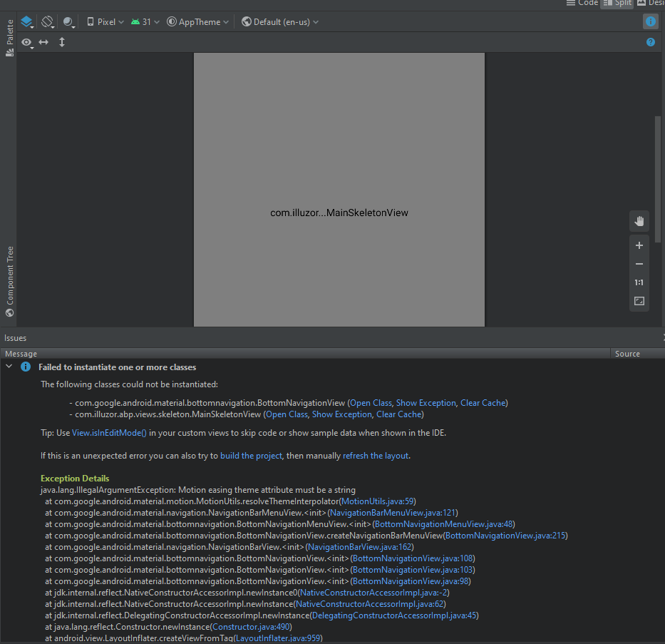Select the pan hand tool
This screenshot has height=644, width=665.
[639, 221]
